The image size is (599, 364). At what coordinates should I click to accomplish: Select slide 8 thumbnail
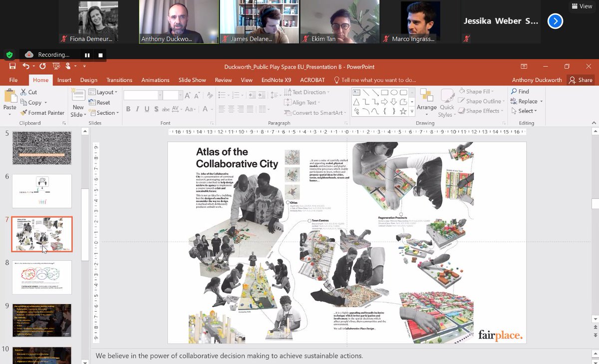tap(42, 277)
